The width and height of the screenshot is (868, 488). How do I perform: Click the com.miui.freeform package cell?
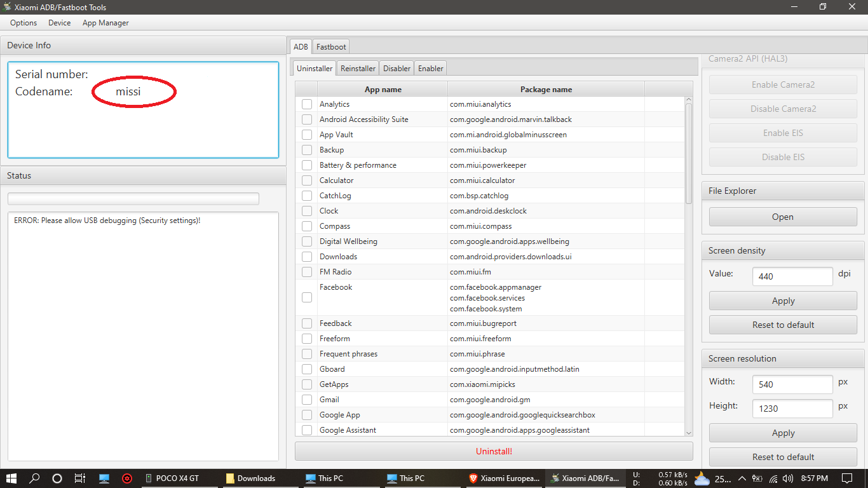click(x=546, y=339)
